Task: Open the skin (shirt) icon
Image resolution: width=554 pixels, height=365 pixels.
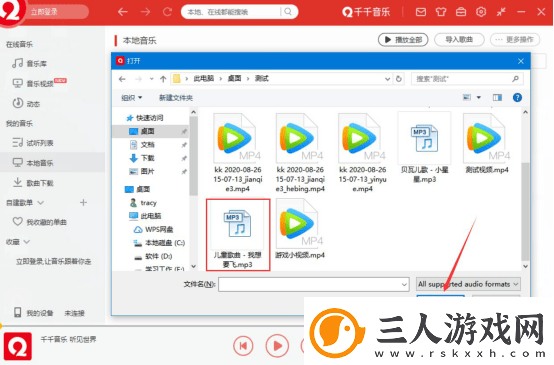Action: [x=441, y=12]
